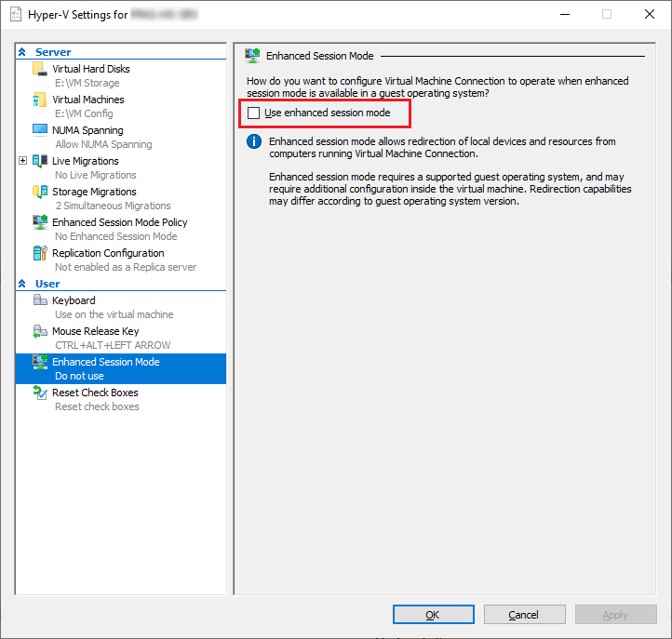Click the Reset Check Boxes icon
The width and height of the screenshot is (672, 639).
point(40,393)
